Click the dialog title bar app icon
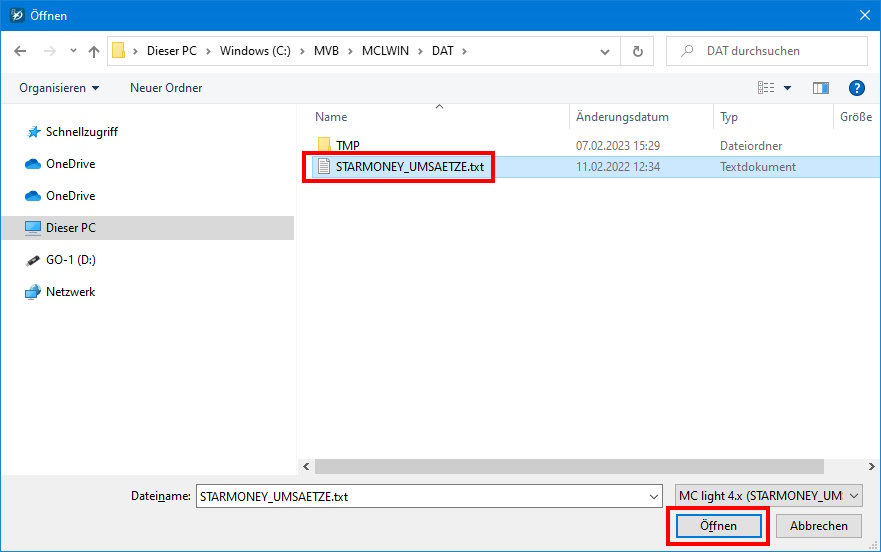The image size is (881, 552). (x=17, y=15)
